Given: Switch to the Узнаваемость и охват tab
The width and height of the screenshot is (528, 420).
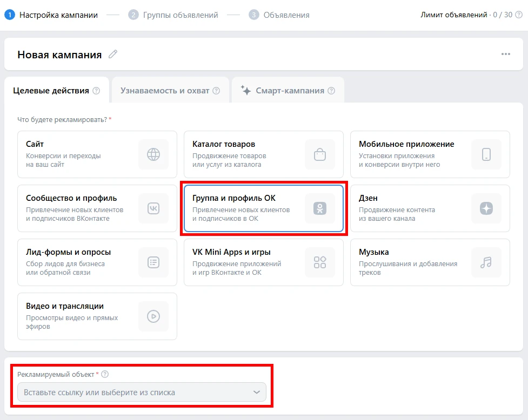Looking at the screenshot, I should (164, 91).
